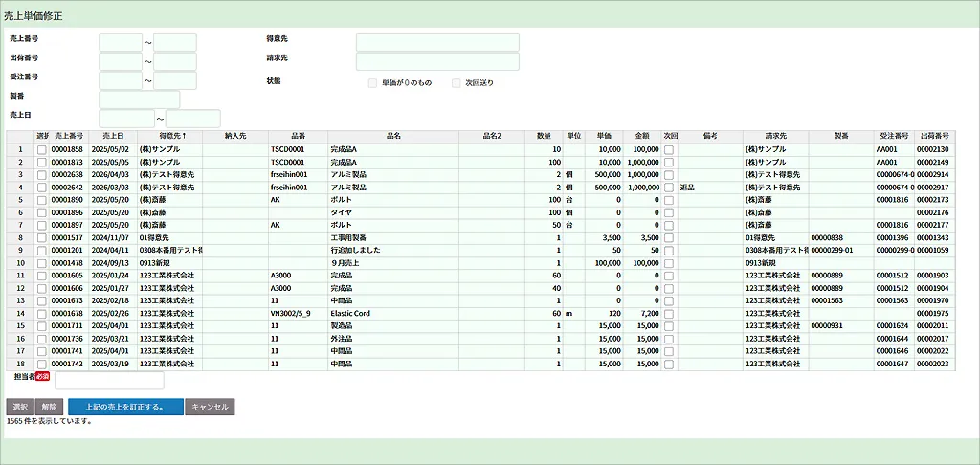Click the 製番 search input field

pos(140,100)
